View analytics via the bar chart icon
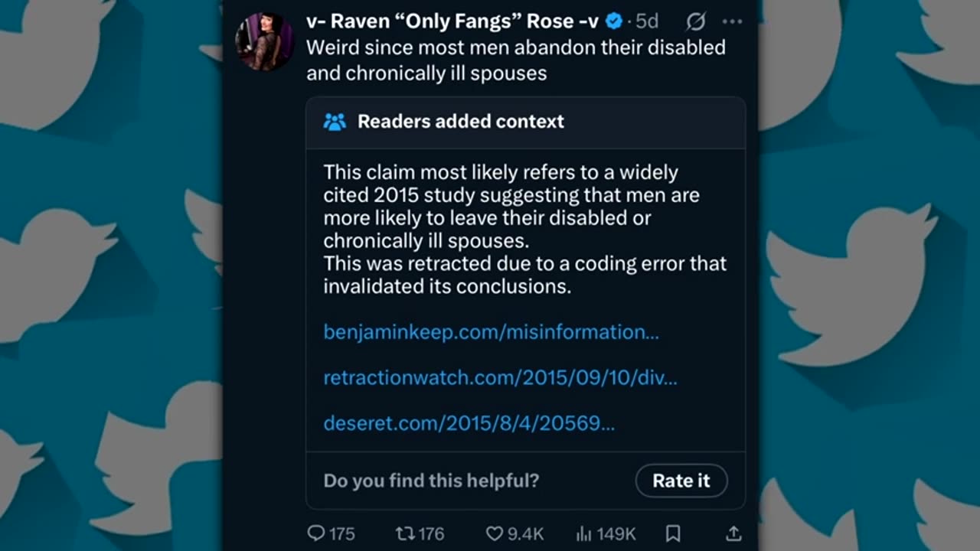This screenshot has height=551, width=980. point(585,533)
